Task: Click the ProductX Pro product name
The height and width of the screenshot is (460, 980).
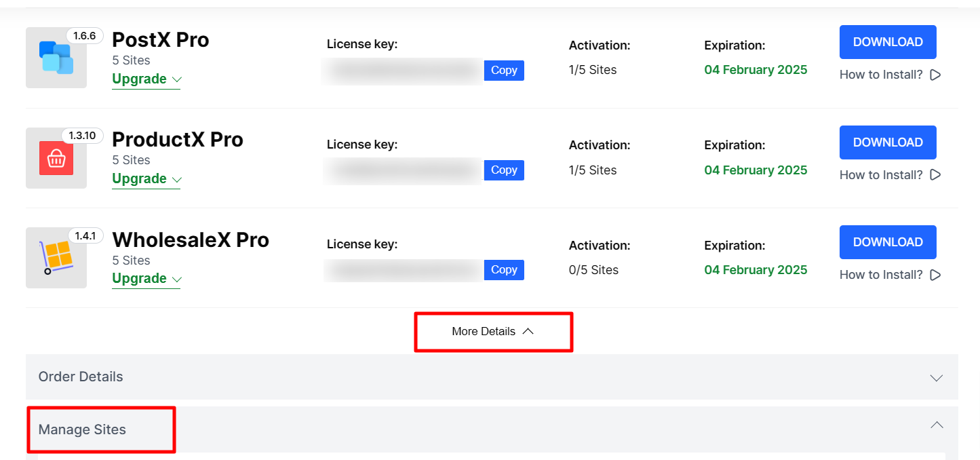Action: click(x=178, y=140)
